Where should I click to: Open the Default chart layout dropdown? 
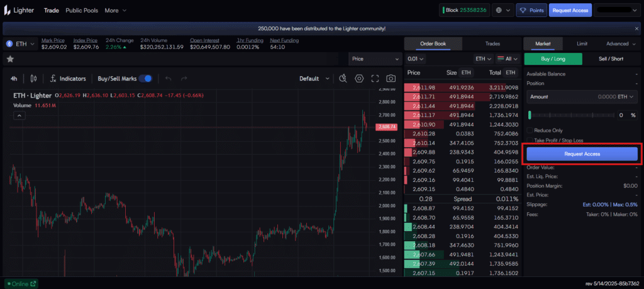point(314,79)
